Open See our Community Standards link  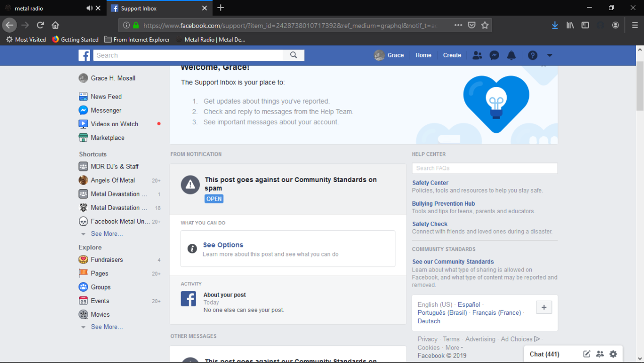point(453,261)
